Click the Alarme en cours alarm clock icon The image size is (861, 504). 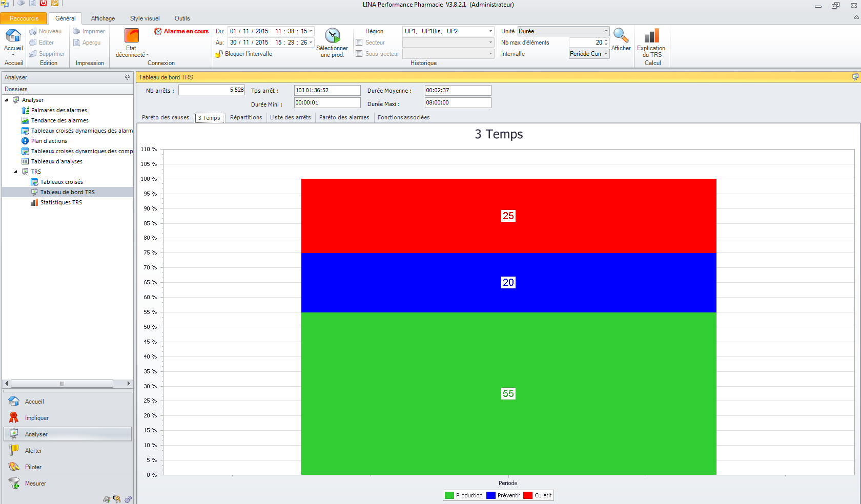tap(158, 31)
